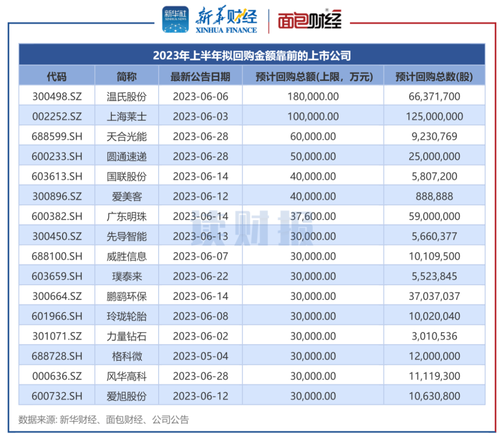The width and height of the screenshot is (504, 441).
Task: Click the 888,888 share count for 爱美客
Action: [434, 196]
